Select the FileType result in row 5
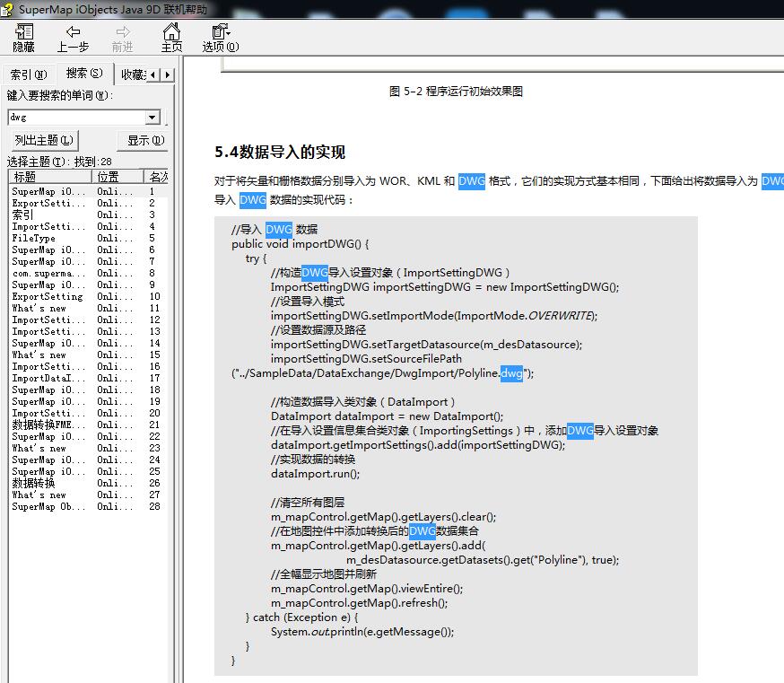The height and width of the screenshot is (683, 784). click(x=34, y=239)
